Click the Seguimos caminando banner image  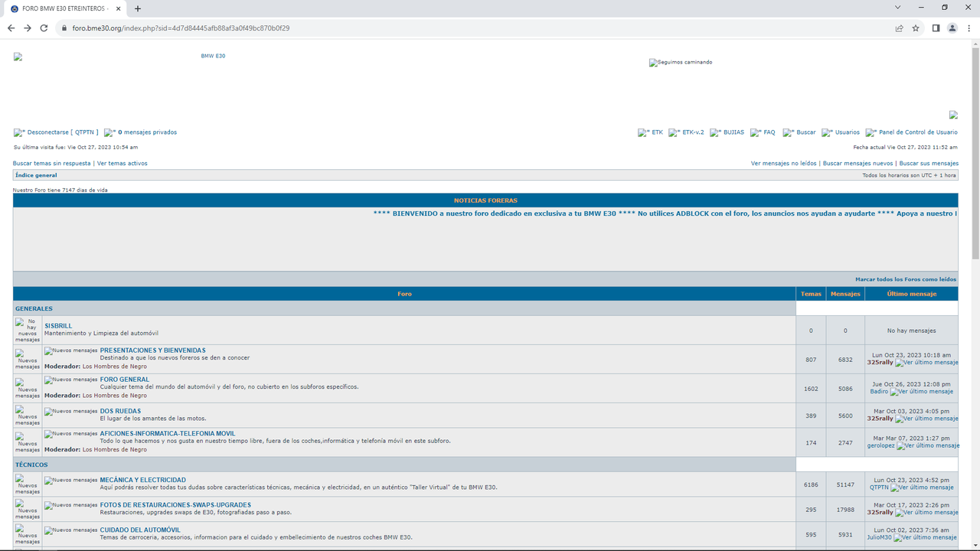coord(681,63)
